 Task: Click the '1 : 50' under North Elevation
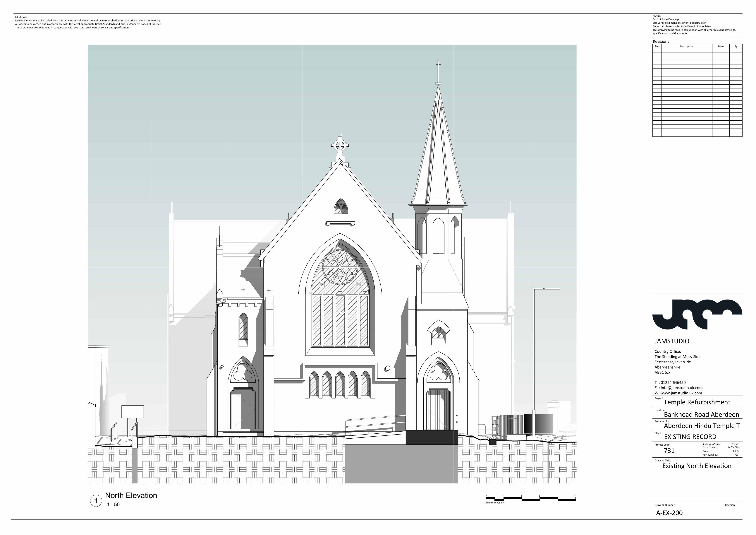point(113,504)
